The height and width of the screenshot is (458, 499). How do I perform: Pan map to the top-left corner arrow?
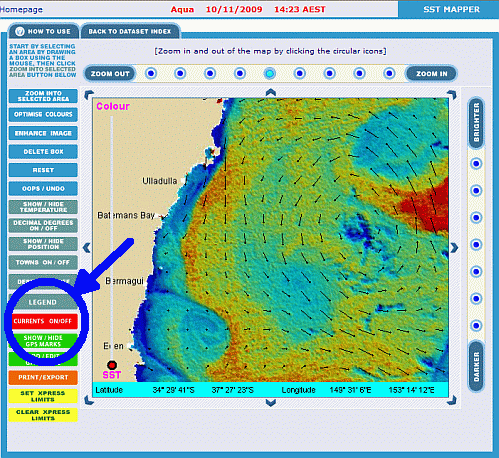point(89,95)
